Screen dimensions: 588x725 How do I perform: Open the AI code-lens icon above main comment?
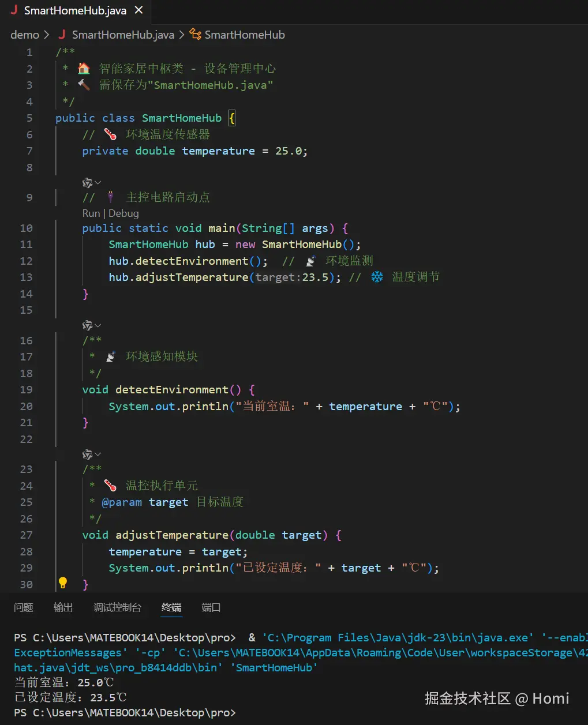pyautogui.click(x=87, y=183)
